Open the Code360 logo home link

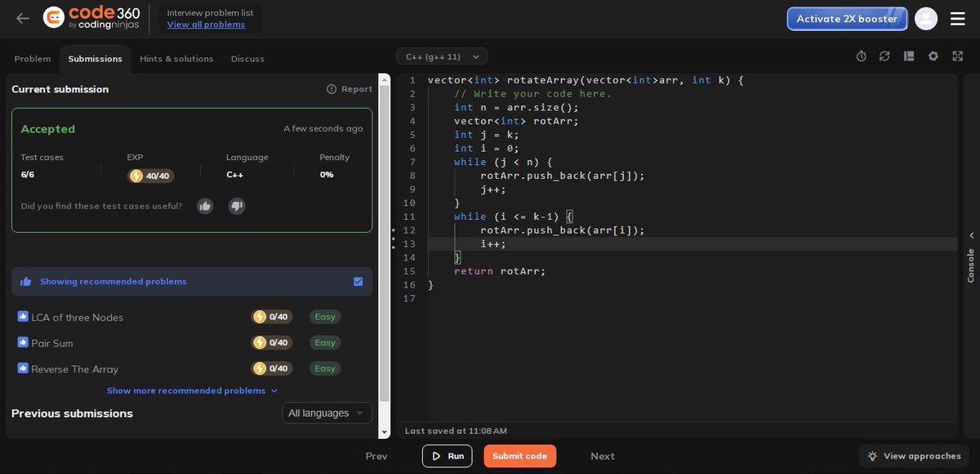pyautogui.click(x=91, y=18)
